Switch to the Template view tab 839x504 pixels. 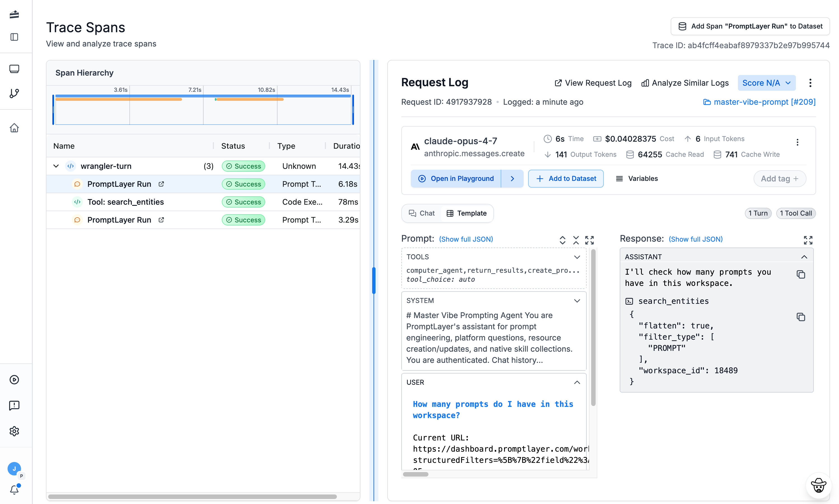466,213
